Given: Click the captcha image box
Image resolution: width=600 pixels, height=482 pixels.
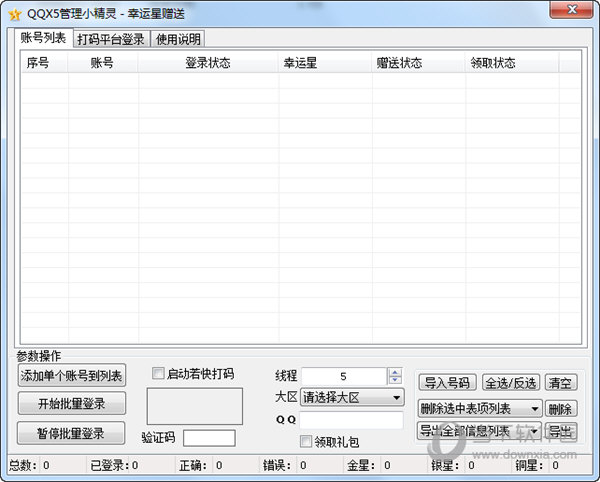Looking at the screenshot, I should [195, 406].
